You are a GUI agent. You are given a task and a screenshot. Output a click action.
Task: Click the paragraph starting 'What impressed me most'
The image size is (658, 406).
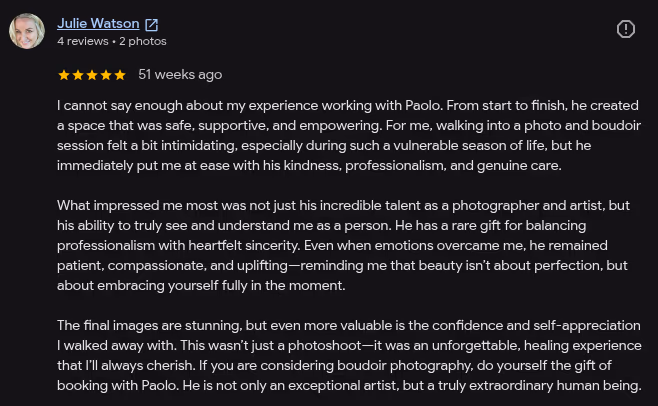pyautogui.click(x=343, y=245)
